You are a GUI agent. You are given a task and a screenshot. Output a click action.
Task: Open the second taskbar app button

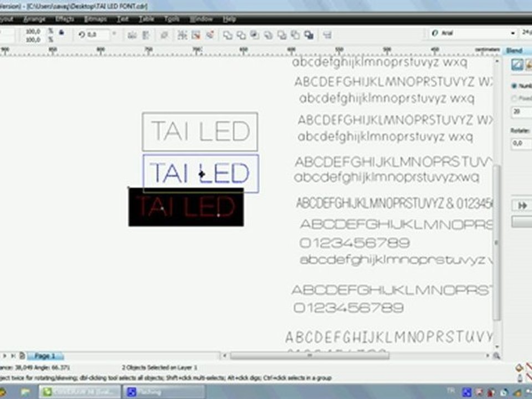(x=163, y=392)
